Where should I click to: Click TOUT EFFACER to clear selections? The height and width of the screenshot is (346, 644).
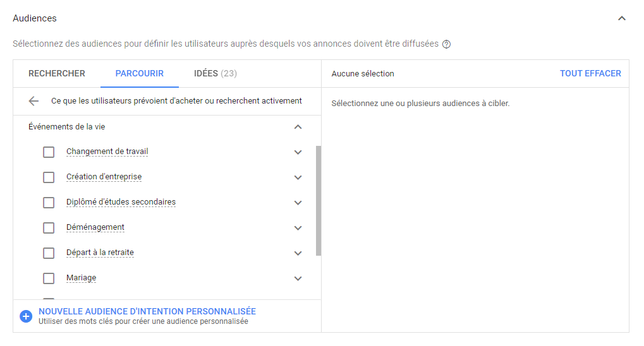point(590,74)
